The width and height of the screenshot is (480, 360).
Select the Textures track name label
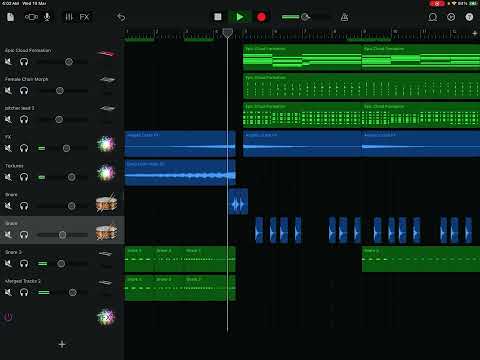pyautogui.click(x=14, y=166)
